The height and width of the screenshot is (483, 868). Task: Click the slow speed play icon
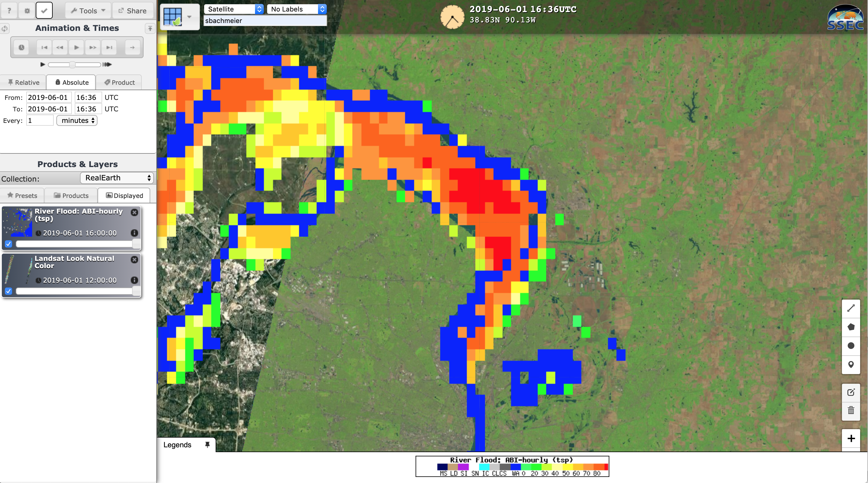(x=43, y=64)
